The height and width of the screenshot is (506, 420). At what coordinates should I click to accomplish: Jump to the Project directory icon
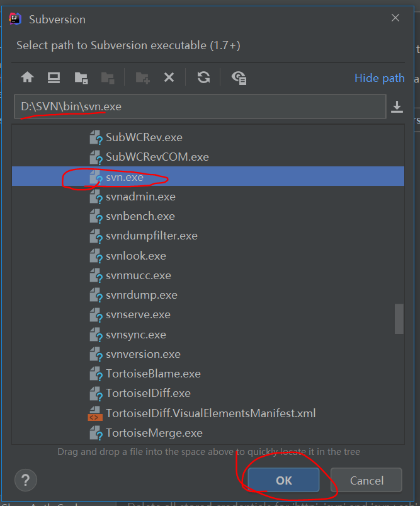tap(81, 78)
